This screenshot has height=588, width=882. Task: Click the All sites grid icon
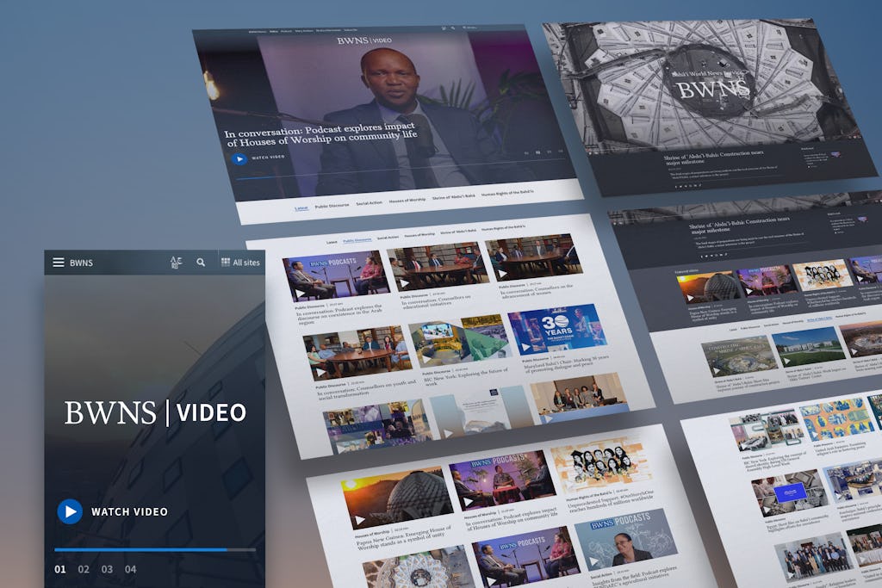tap(226, 263)
